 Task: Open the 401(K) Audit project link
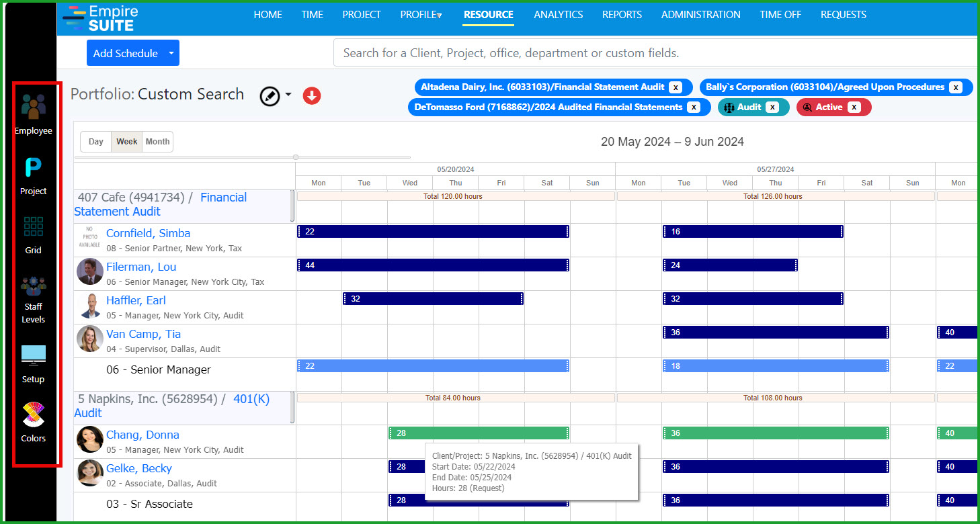171,406
